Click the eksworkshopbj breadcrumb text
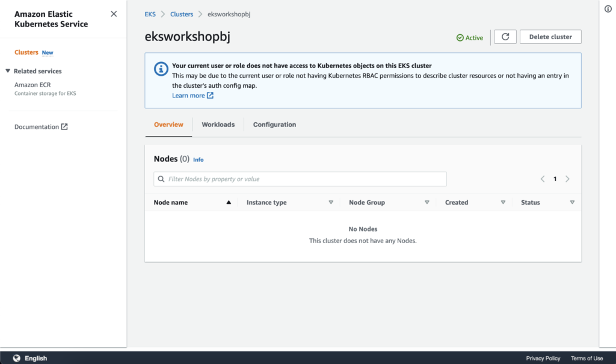Screen dimensions: 616x364 229,14
